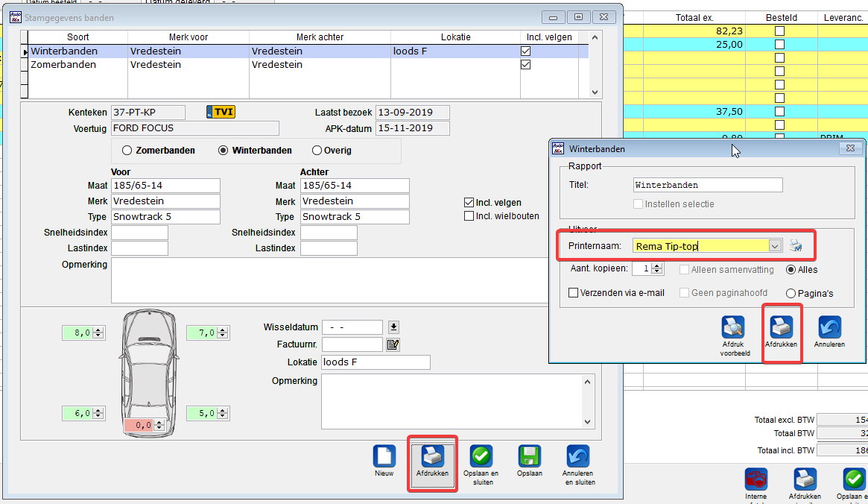Click the Lokatie field loods F
868x504 pixels.
coord(376,362)
